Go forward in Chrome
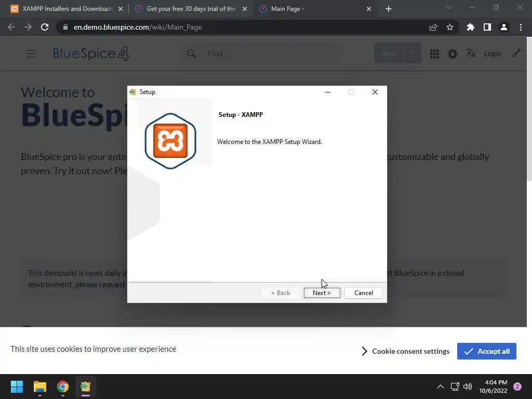The image size is (532, 399). coord(28,27)
